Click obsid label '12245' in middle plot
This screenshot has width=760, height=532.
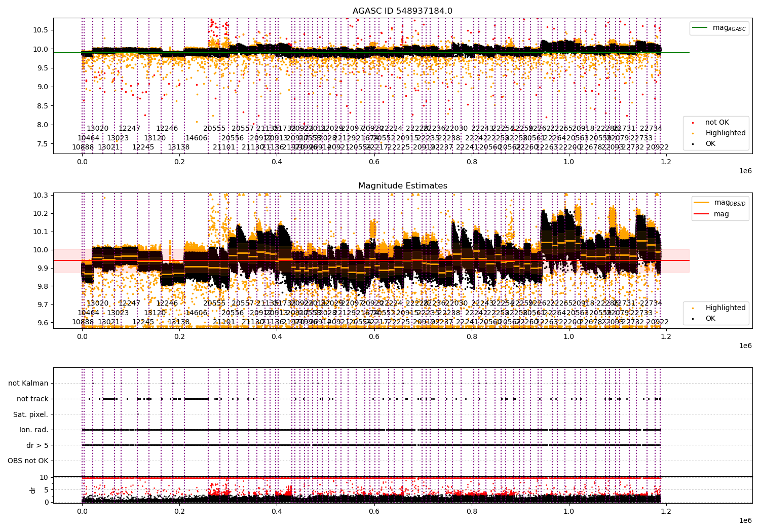[x=143, y=322]
